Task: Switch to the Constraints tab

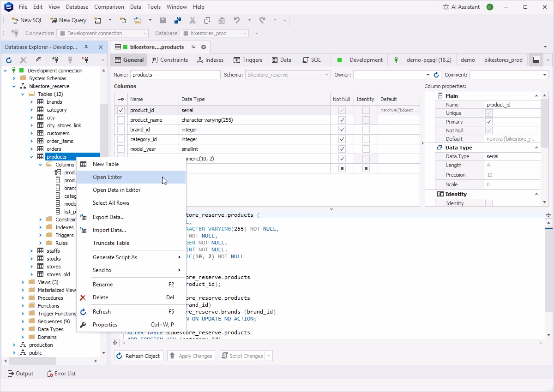Action: pyautogui.click(x=169, y=60)
